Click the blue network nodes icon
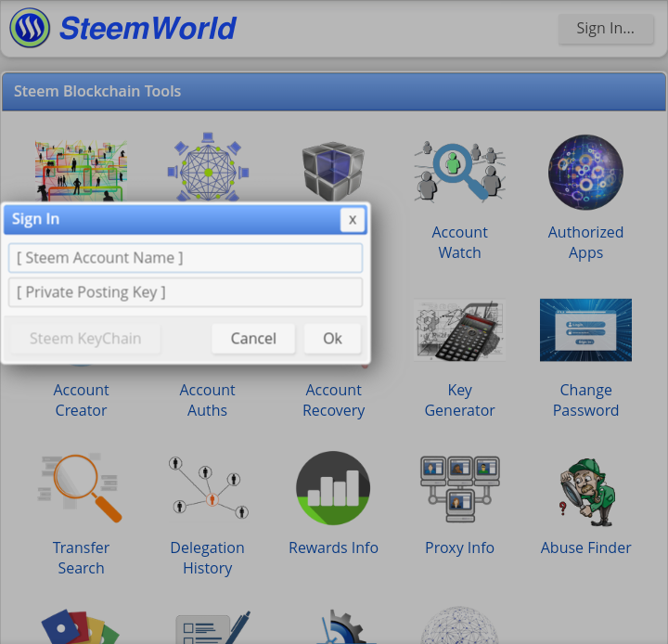Screen dimensions: 668x644 coord(208,167)
